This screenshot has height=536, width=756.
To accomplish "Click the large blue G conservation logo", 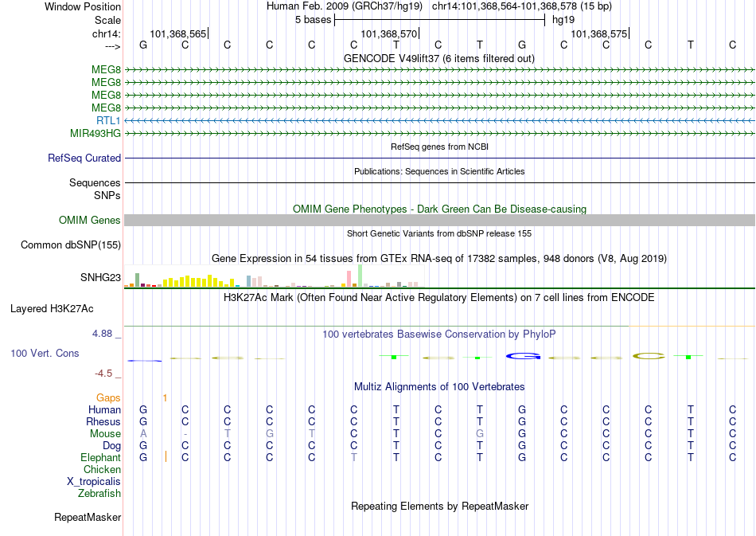I will 523,356.
